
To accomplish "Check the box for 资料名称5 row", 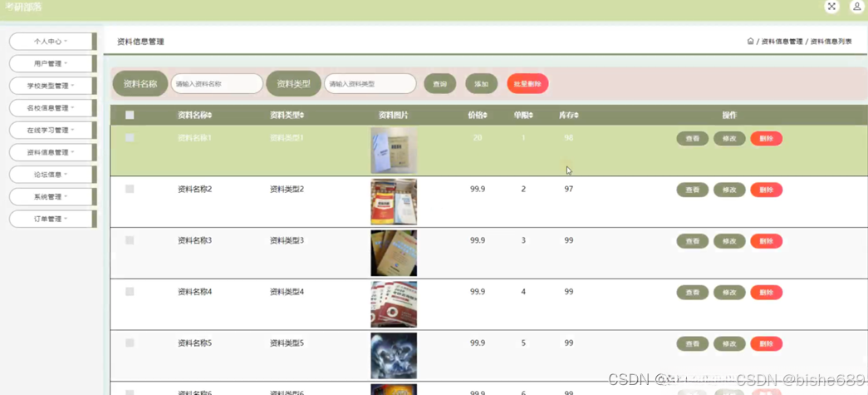I will (130, 343).
